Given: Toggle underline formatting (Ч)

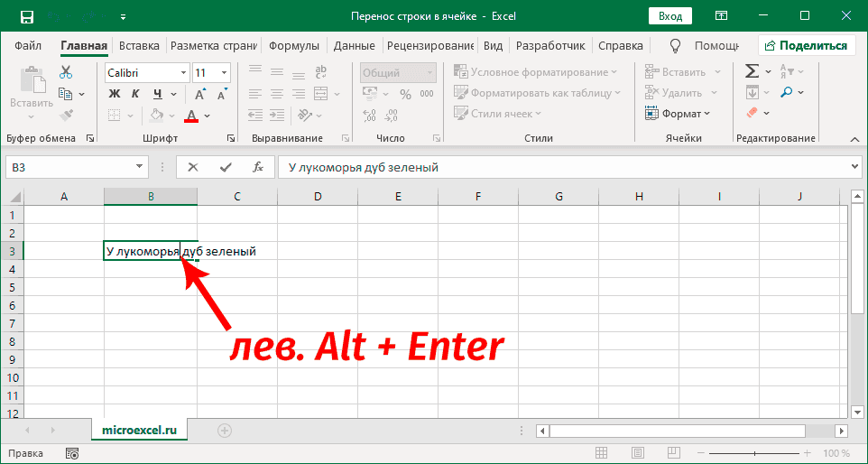Looking at the screenshot, I should [158, 93].
